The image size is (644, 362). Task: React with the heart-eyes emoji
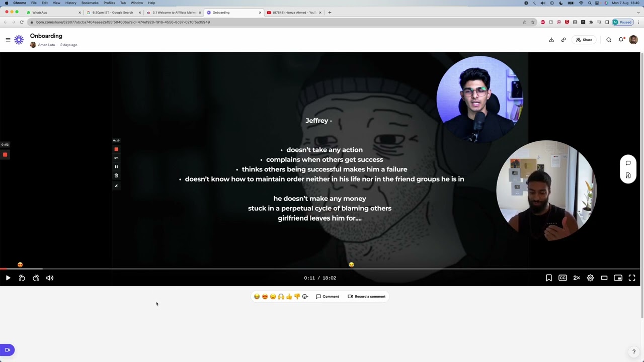[x=265, y=297]
